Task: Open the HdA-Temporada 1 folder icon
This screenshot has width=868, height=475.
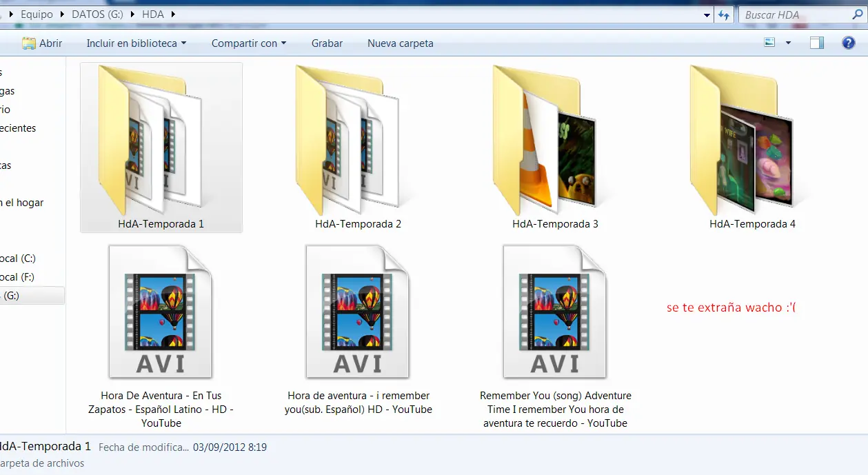Action: [150, 140]
